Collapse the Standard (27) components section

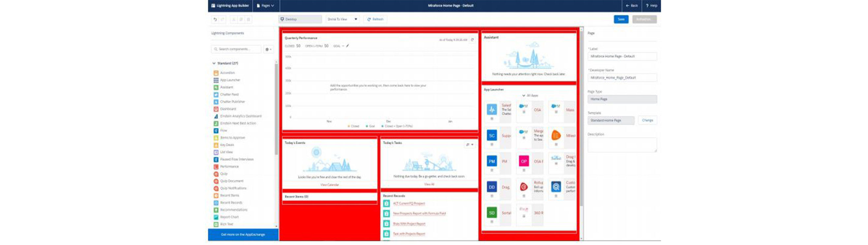pos(214,63)
